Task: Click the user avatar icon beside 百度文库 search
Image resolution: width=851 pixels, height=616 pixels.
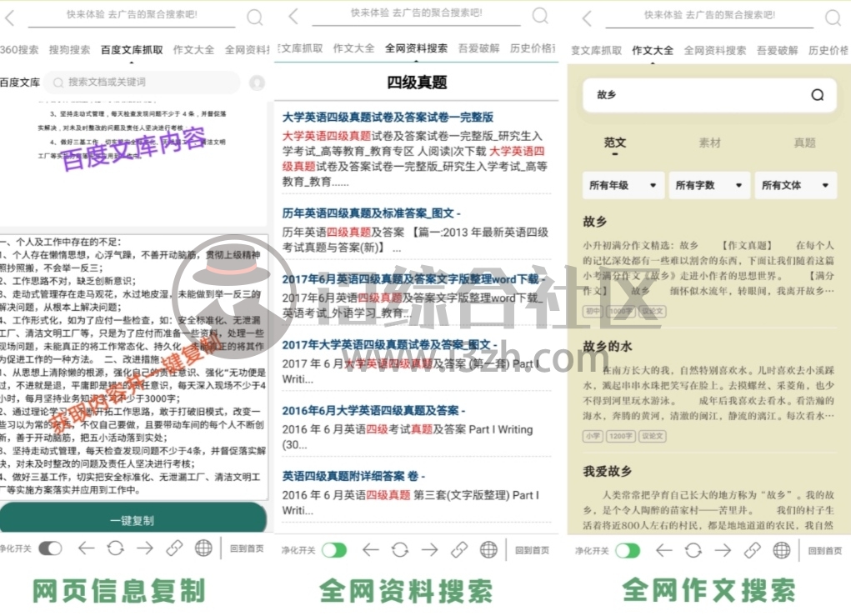Action: point(257,83)
